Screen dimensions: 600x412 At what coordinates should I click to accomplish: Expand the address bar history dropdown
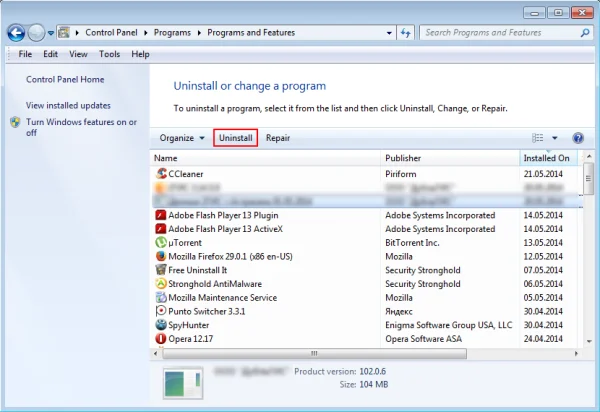(389, 33)
